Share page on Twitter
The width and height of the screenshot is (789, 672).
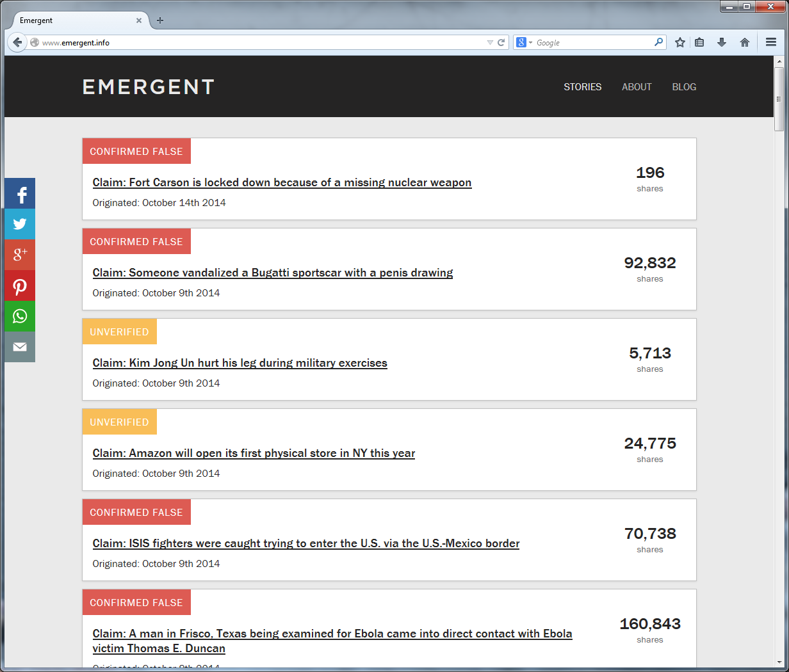(20, 224)
